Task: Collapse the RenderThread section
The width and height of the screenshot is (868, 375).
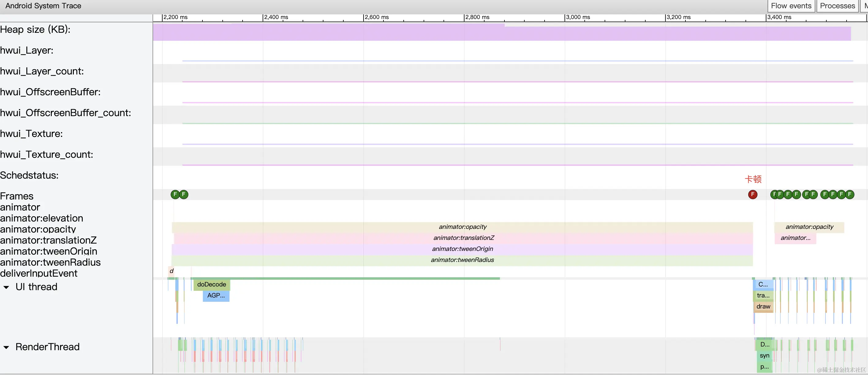Action: coord(6,347)
